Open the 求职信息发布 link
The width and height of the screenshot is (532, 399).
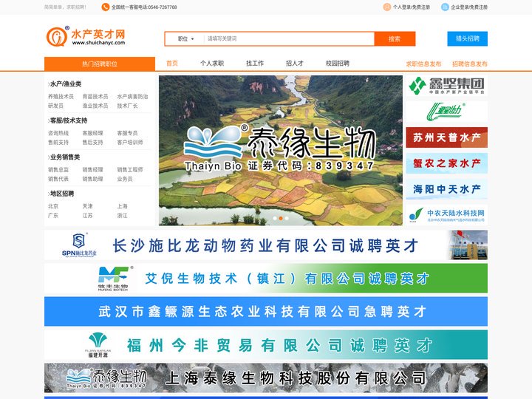424,64
